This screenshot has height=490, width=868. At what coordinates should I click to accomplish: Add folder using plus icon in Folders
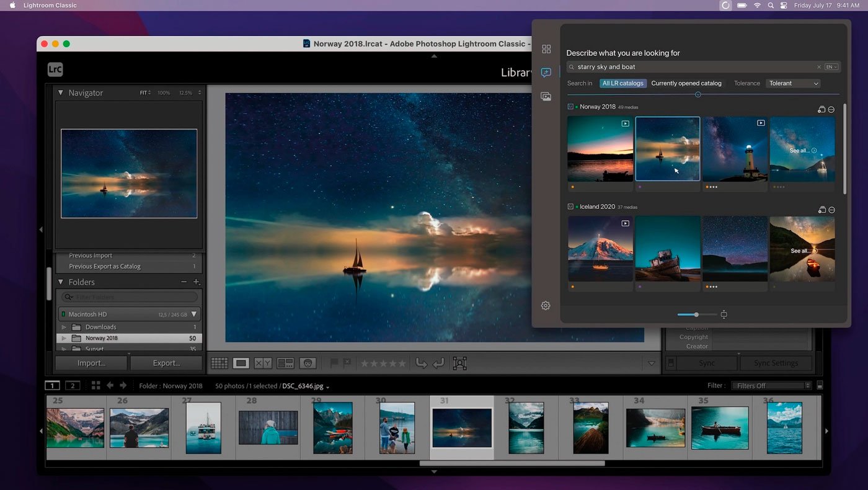pyautogui.click(x=197, y=282)
